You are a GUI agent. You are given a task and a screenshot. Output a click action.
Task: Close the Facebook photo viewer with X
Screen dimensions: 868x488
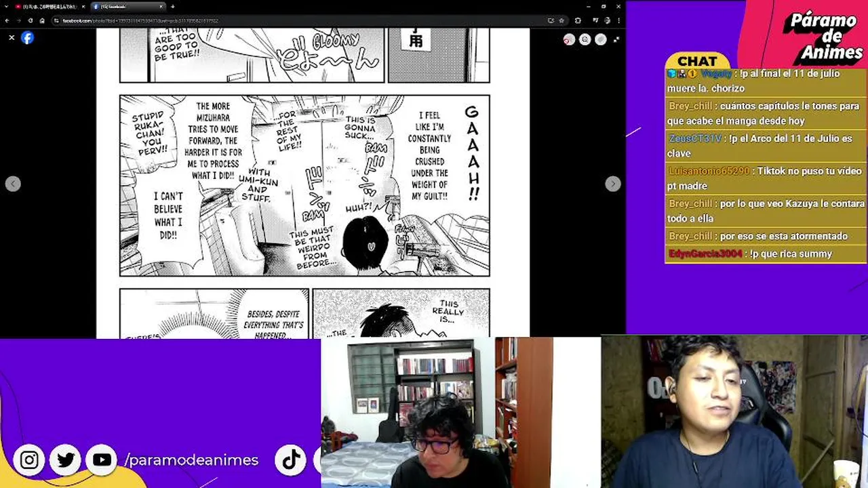pos(12,38)
